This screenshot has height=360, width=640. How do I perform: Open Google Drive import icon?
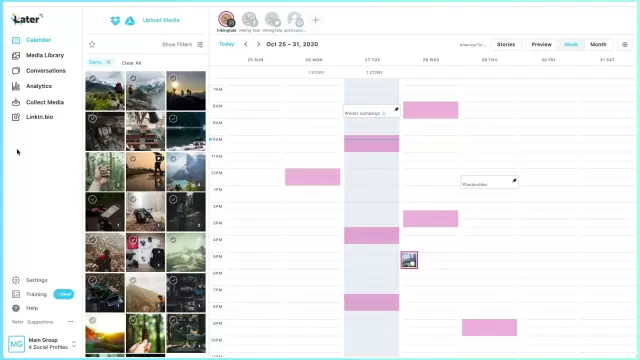[130, 20]
